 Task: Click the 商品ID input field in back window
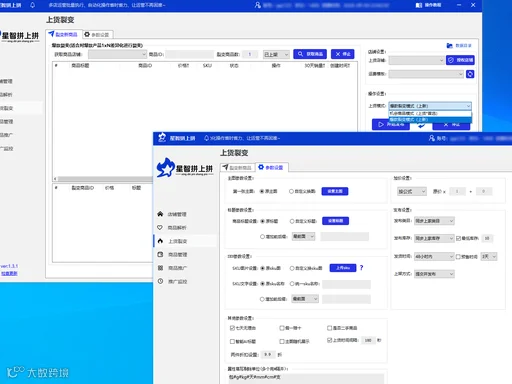[189, 54]
